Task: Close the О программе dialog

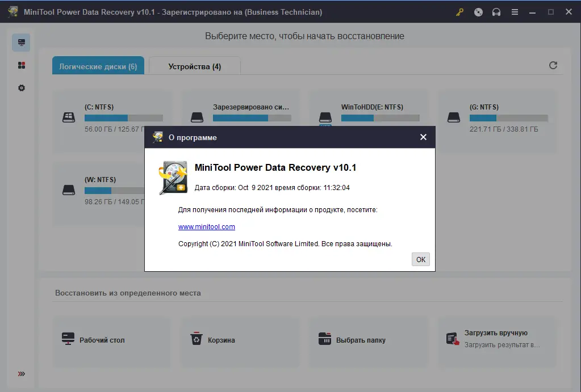Action: click(423, 137)
